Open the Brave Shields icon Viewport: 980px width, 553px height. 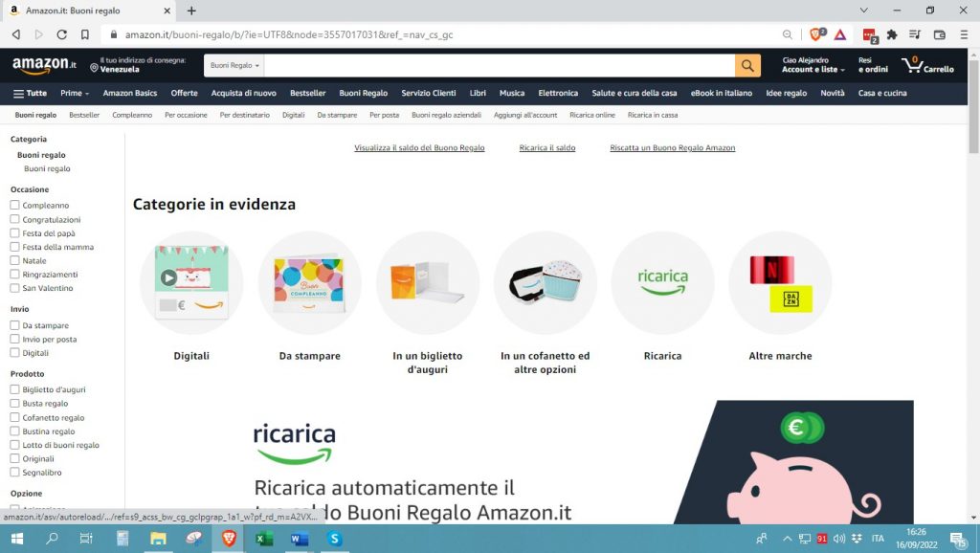click(x=813, y=33)
